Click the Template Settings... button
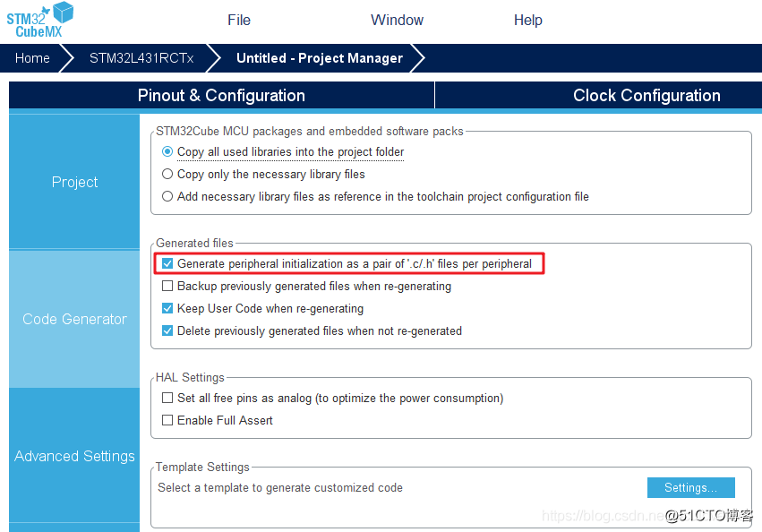This screenshot has width=762, height=532. pos(690,488)
